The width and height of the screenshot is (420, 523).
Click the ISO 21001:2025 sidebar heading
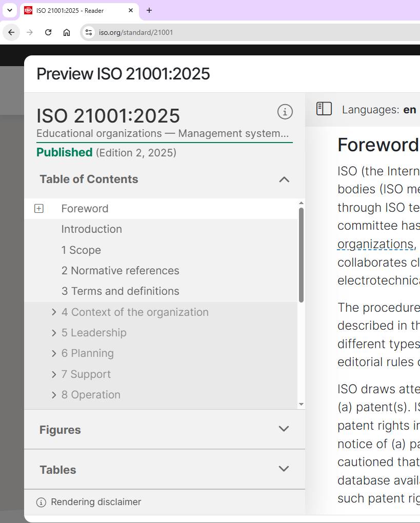pyautogui.click(x=108, y=116)
